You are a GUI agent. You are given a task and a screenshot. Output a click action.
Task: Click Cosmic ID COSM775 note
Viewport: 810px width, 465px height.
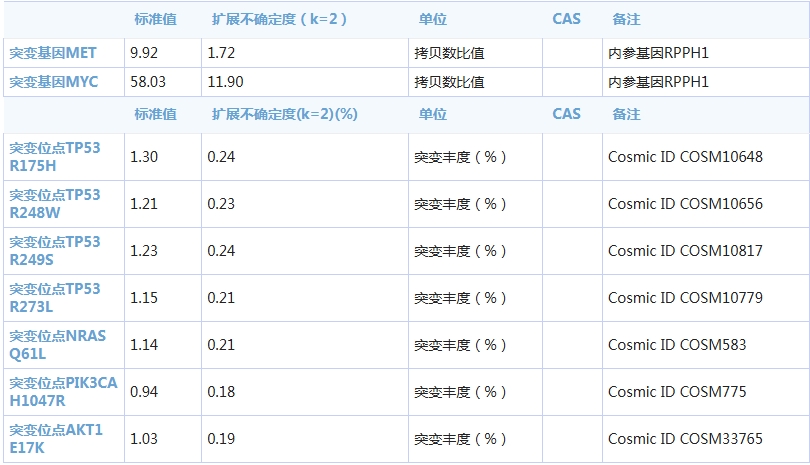coord(677,392)
